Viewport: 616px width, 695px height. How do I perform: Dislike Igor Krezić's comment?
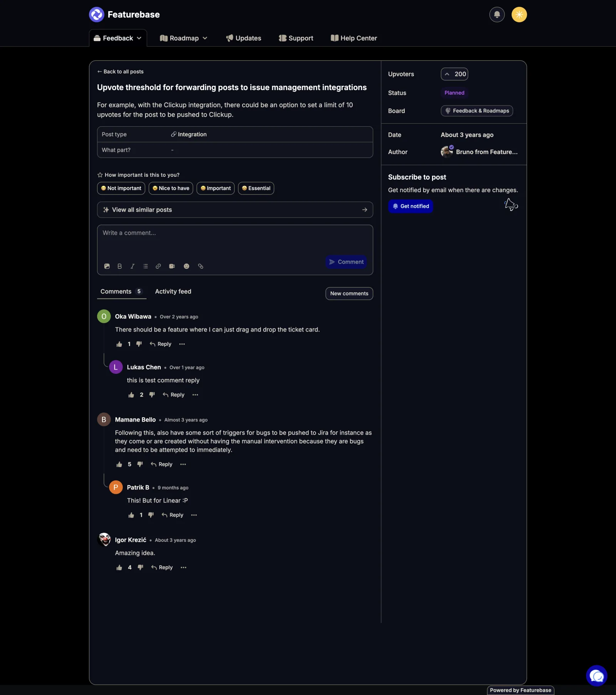pyautogui.click(x=141, y=568)
